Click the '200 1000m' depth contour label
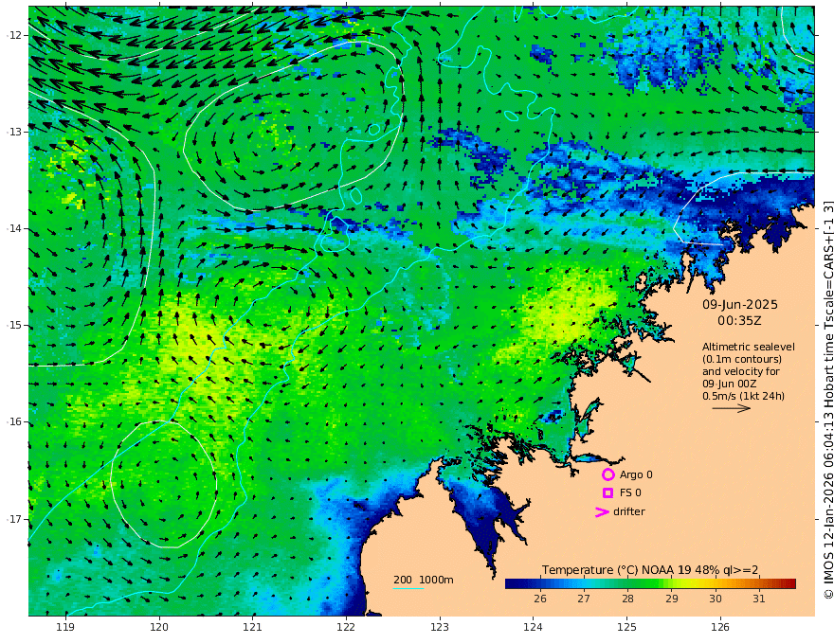Viewport: 834px width, 644px height. 424,580
